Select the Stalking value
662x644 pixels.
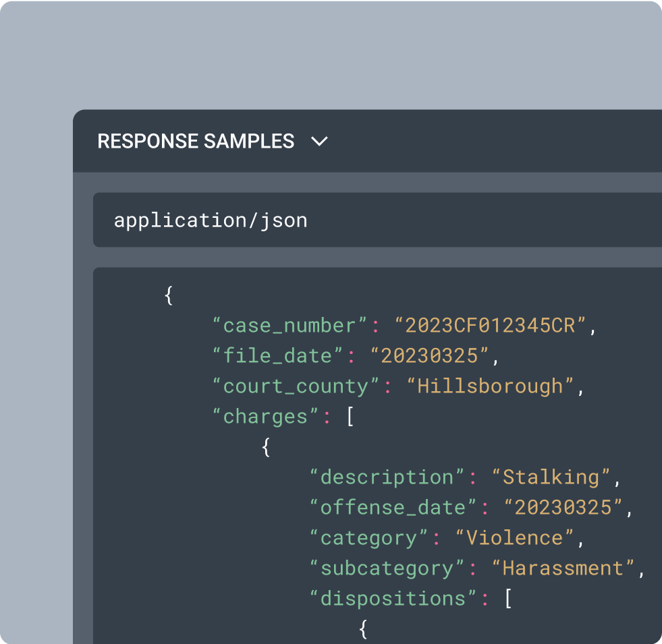point(551,477)
